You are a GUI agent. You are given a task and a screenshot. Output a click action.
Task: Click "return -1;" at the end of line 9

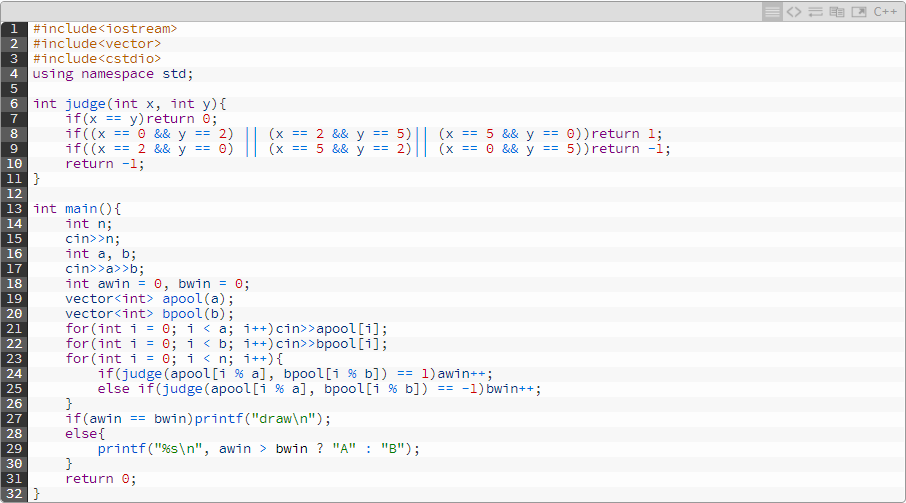coord(631,149)
